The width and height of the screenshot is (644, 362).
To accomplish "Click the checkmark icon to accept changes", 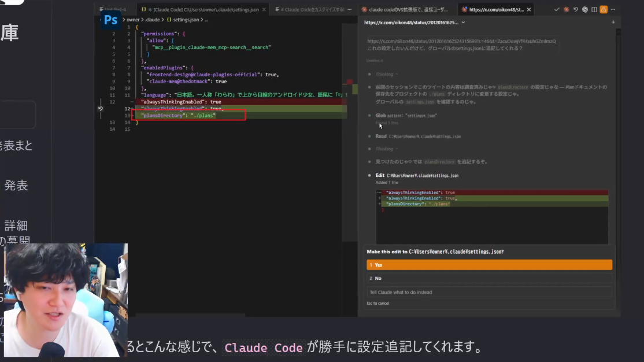I will click(x=557, y=9).
